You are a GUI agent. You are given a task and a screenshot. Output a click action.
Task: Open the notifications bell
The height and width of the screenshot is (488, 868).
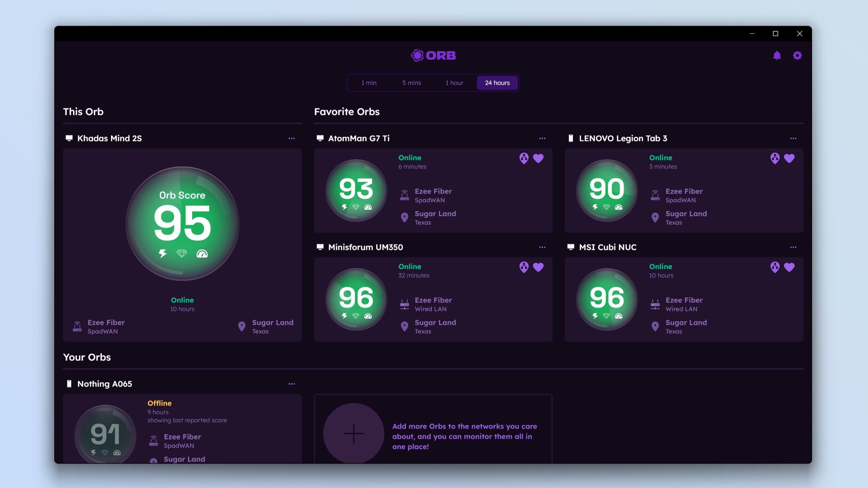(777, 56)
